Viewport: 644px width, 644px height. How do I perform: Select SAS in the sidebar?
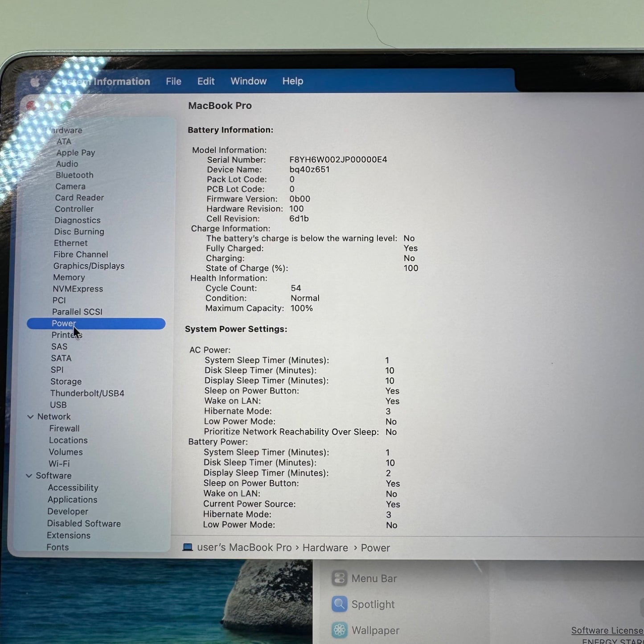point(59,346)
